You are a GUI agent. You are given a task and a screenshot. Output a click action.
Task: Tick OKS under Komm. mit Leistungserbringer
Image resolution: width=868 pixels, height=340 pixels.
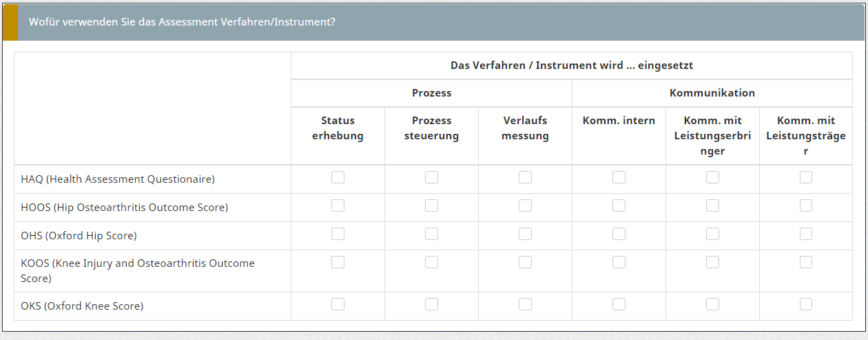pos(712,304)
